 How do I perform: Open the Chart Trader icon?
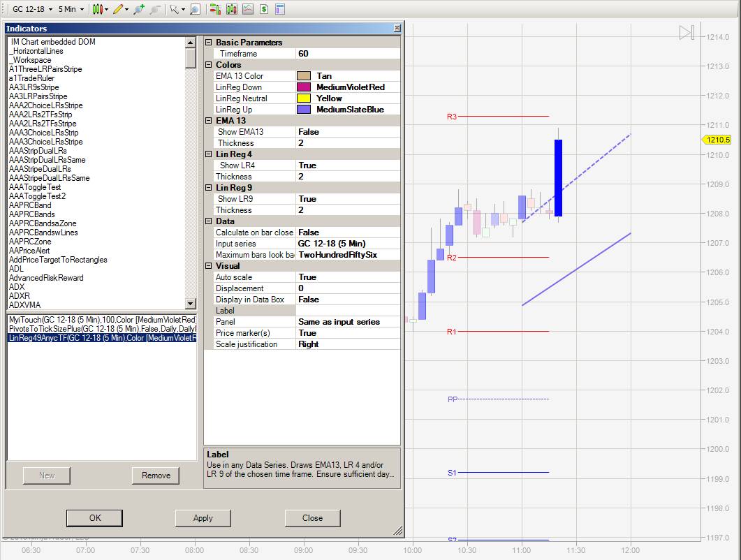coord(216,9)
